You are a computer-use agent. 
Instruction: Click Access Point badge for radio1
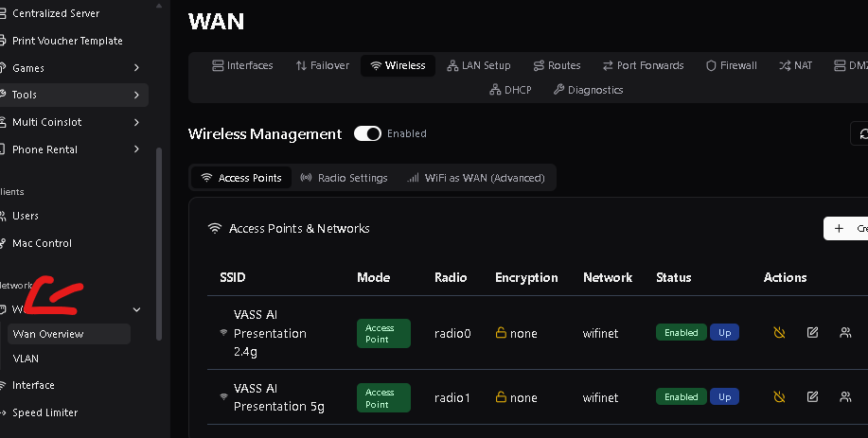(383, 397)
